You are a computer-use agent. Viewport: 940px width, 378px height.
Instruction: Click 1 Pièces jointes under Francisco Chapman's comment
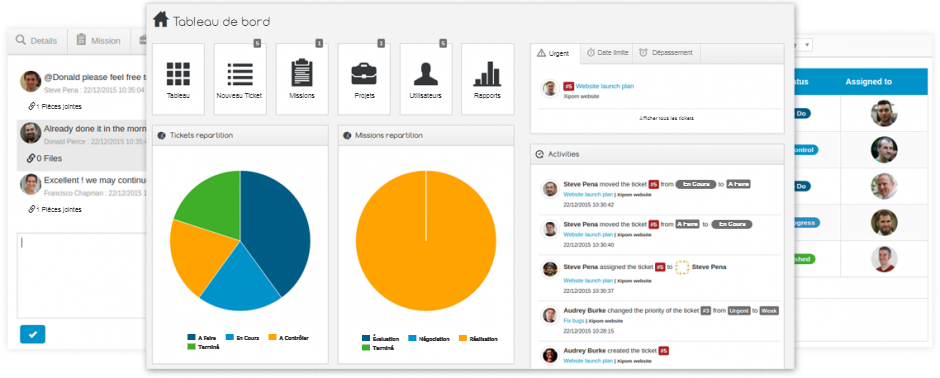point(55,210)
